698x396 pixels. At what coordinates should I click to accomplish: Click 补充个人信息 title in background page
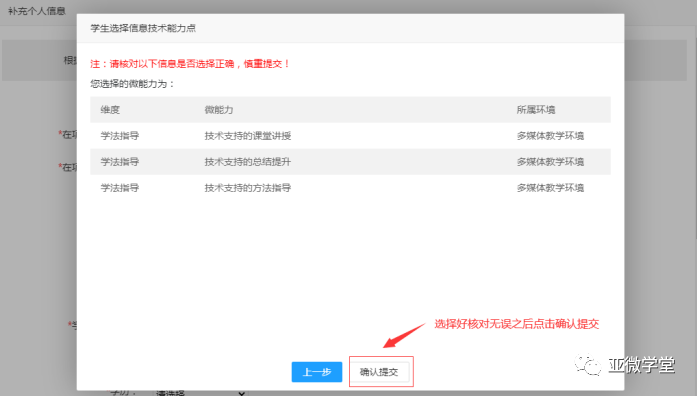click(37, 11)
